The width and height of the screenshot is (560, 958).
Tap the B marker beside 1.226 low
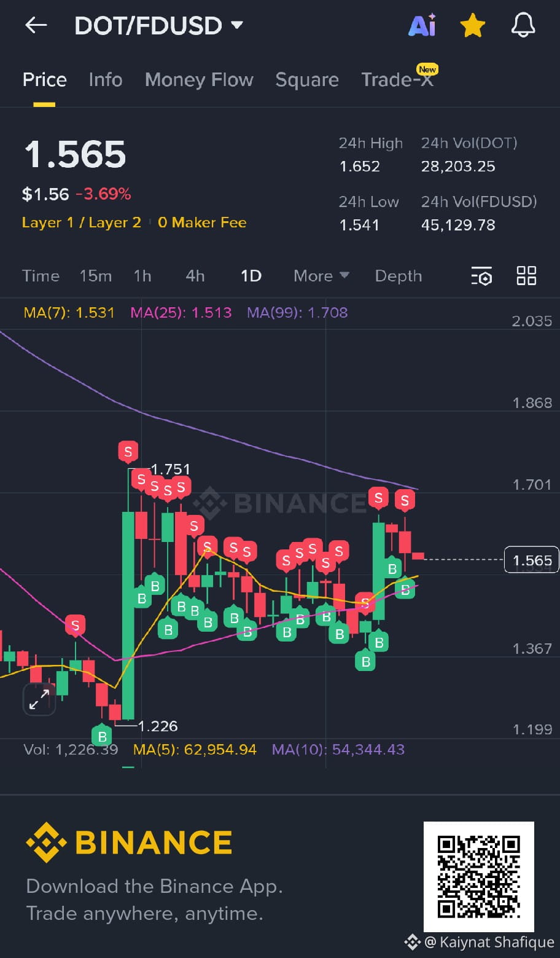[x=102, y=736]
